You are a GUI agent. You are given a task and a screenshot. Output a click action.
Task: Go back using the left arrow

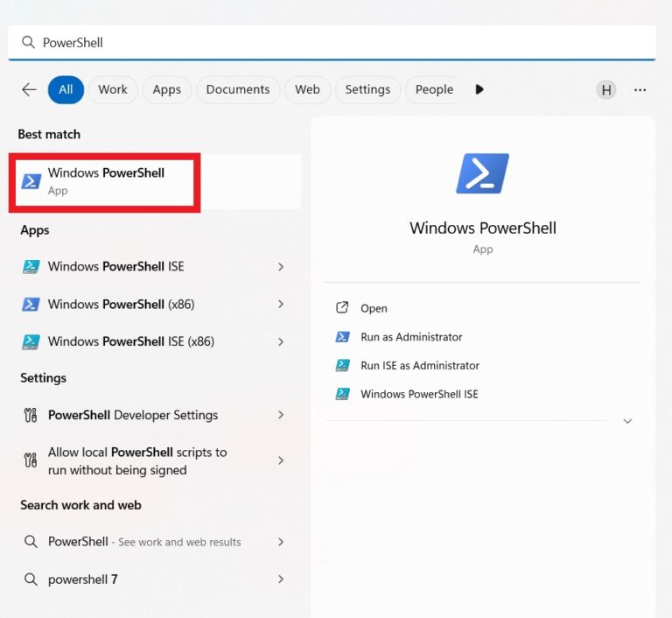(x=29, y=89)
